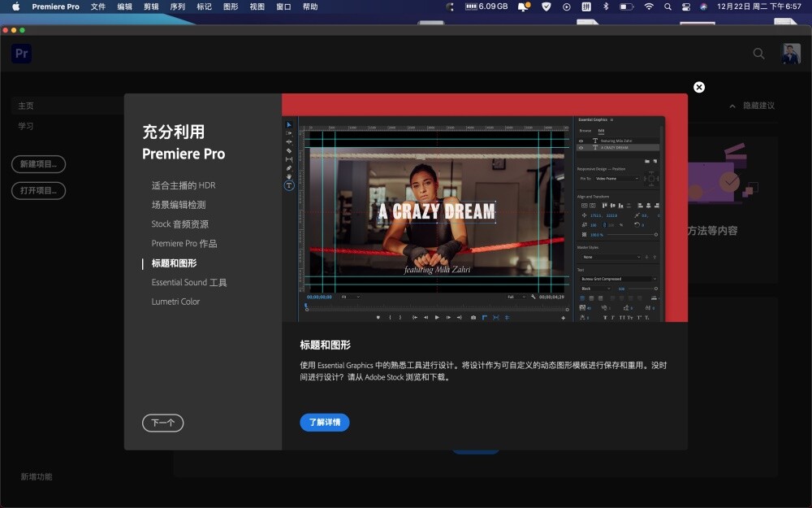The image size is (812, 508).
Task: Select Premiere Pro 作品 in the feature list
Action: point(184,243)
